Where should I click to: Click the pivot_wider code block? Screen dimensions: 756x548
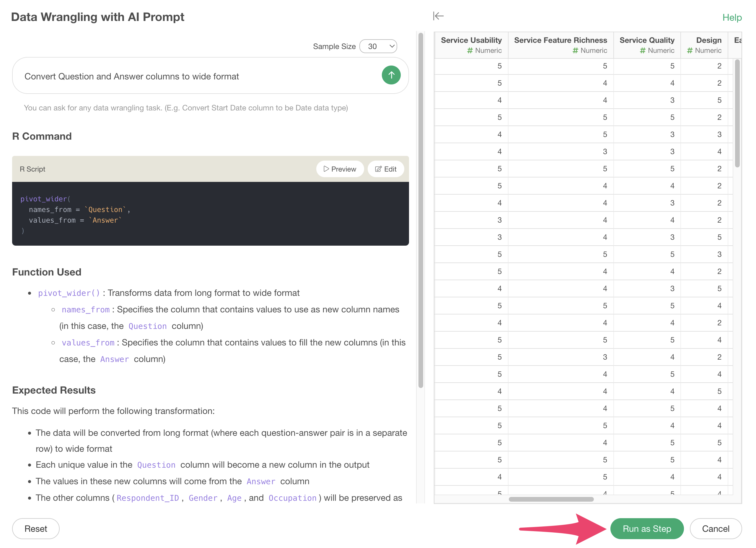pos(210,214)
